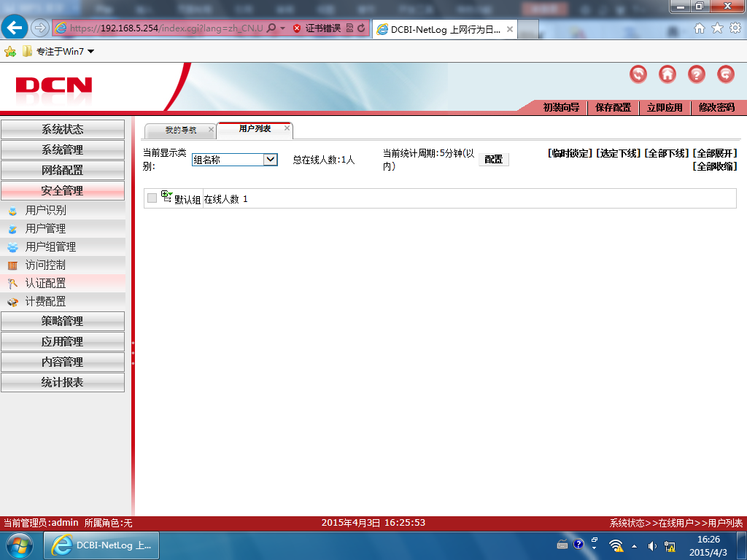
Task: Click the 初装向导 header link
Action: pos(561,107)
